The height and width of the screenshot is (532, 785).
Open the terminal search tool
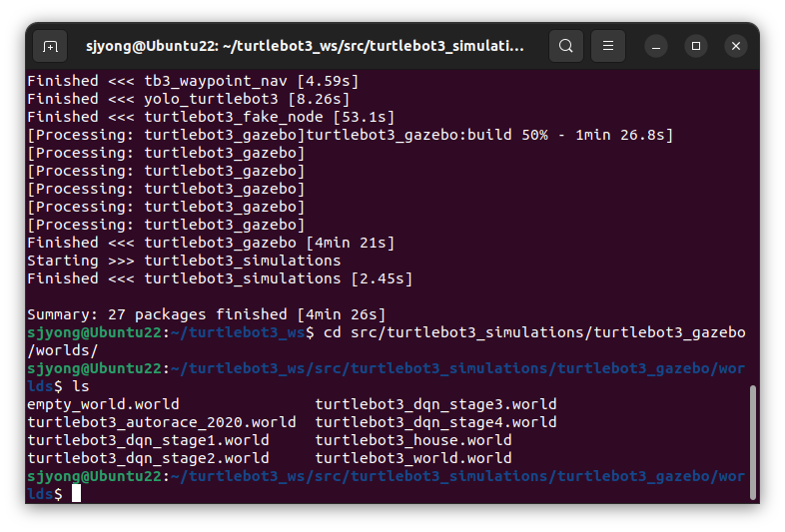[565, 46]
